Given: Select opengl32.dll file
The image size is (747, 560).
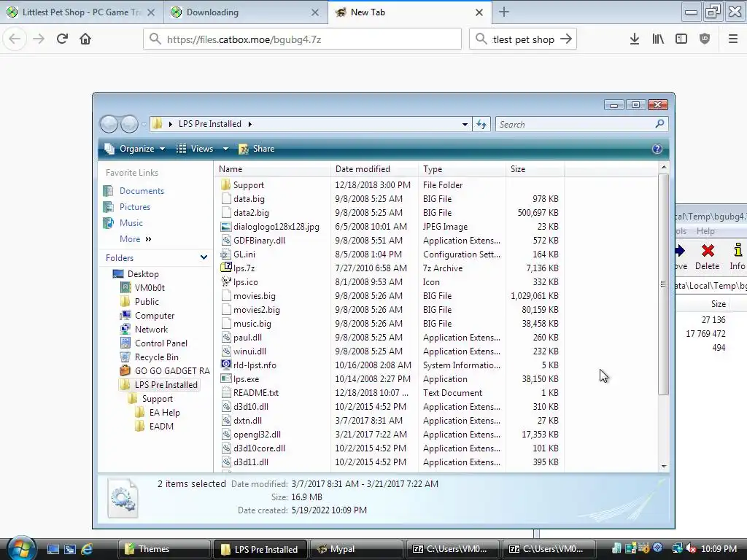Looking at the screenshot, I should 256,435.
